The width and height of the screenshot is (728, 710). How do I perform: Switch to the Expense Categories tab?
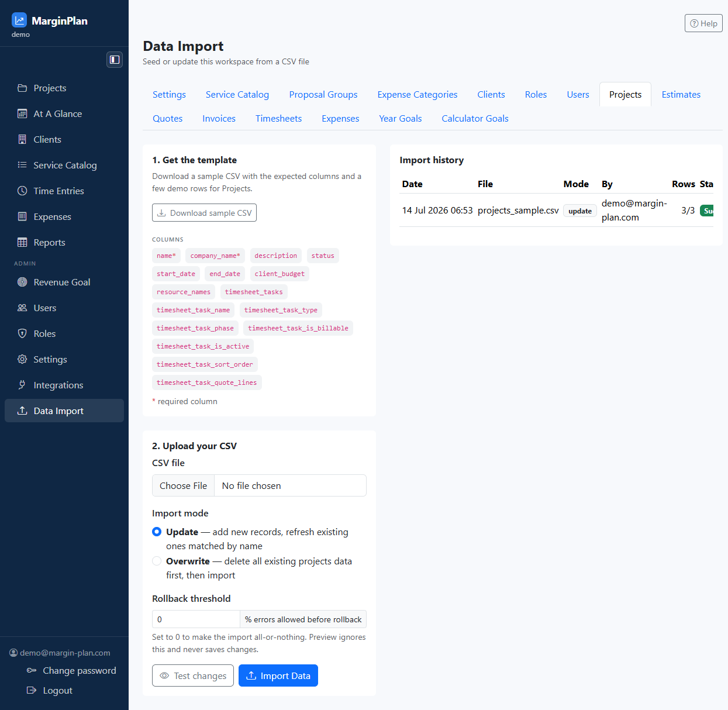(418, 94)
